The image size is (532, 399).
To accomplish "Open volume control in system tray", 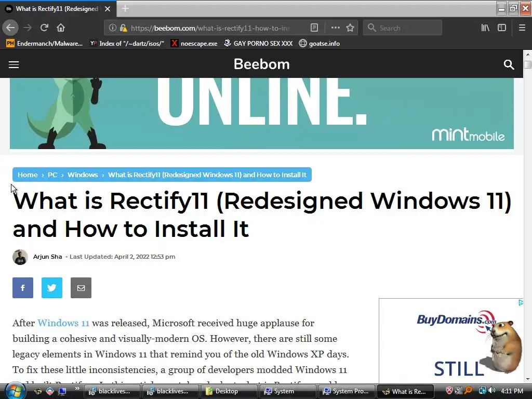I will pos(492,391).
